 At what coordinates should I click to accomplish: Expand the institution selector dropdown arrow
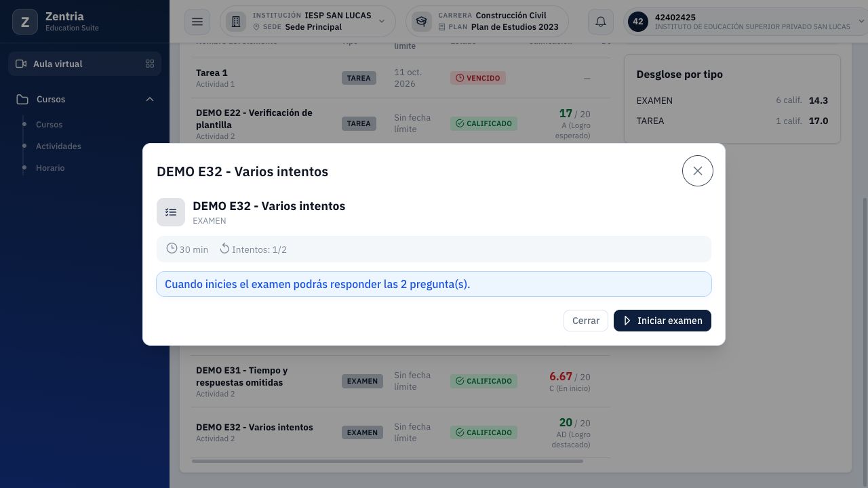[382, 22]
